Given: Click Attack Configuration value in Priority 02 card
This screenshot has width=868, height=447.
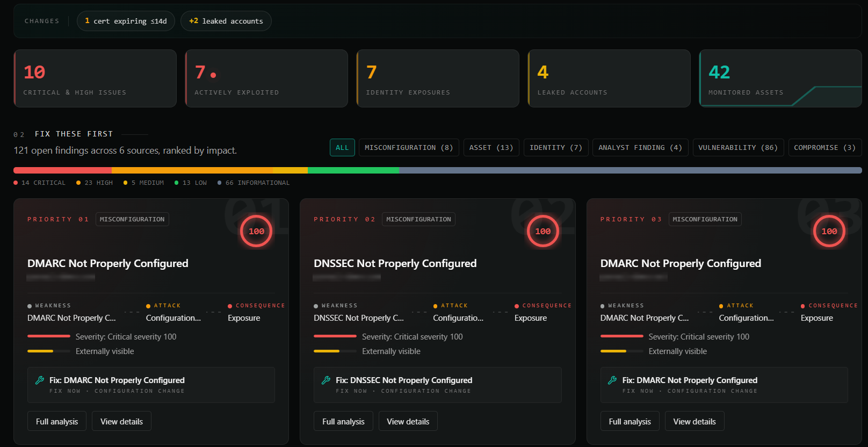Looking at the screenshot, I should tap(458, 318).
